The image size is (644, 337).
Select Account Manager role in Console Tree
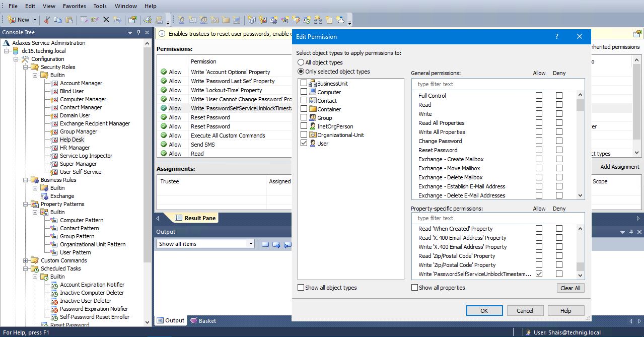[x=81, y=83]
